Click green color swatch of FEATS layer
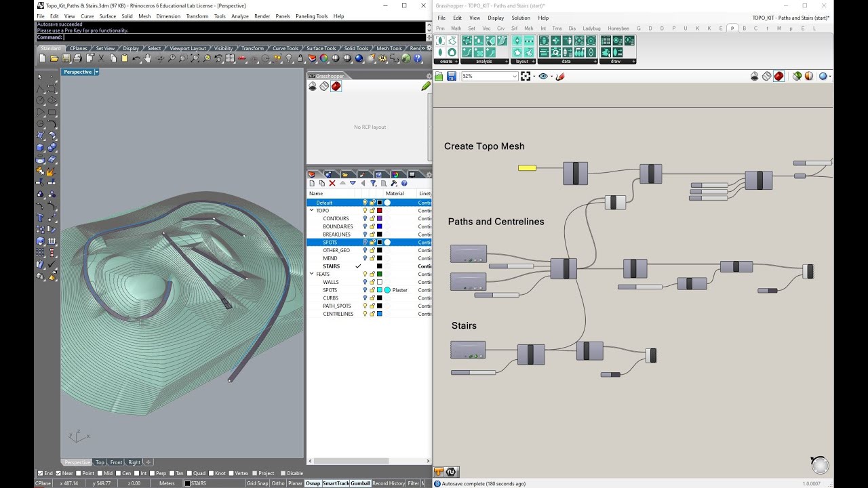This screenshot has width=868, height=488. click(x=380, y=274)
